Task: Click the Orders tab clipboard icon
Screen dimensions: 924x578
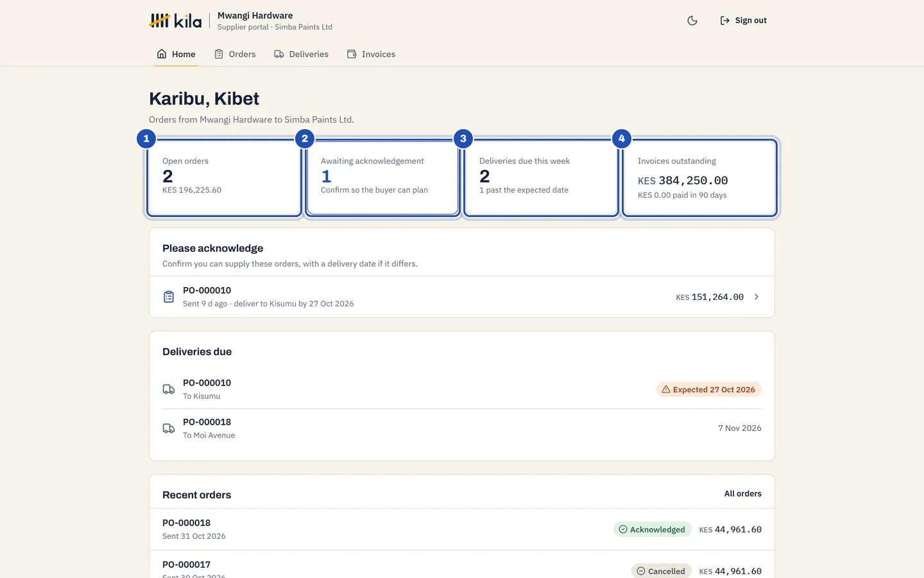Action: coord(219,54)
